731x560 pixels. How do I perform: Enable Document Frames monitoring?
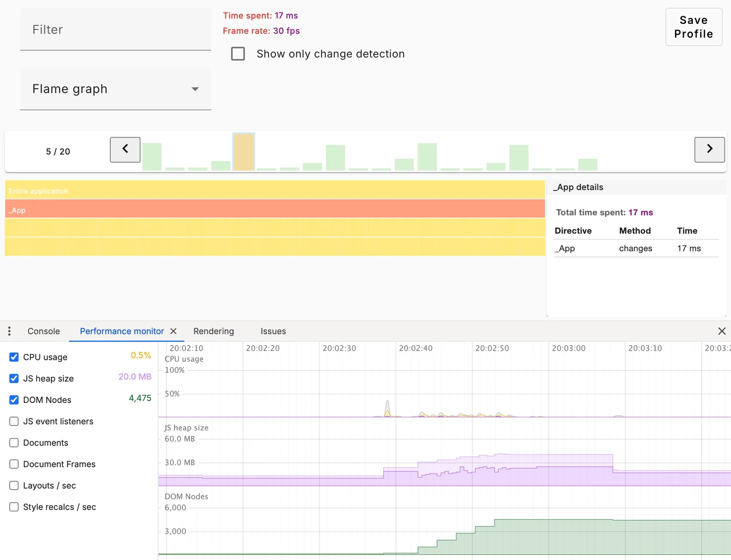[14, 464]
